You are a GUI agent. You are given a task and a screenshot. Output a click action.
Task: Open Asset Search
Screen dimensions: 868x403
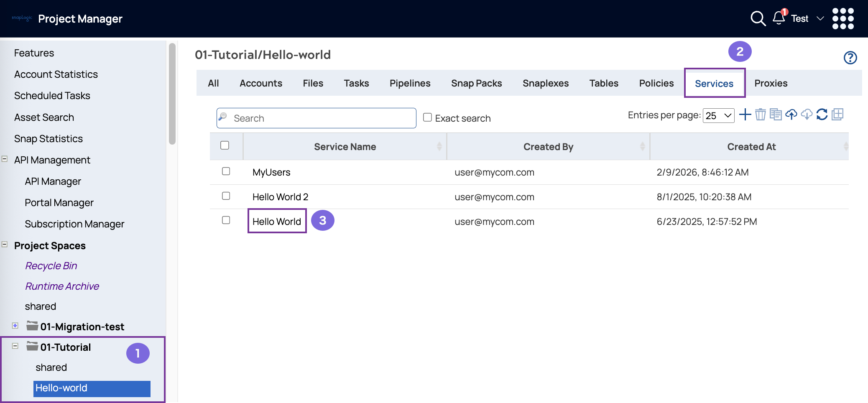(x=44, y=117)
